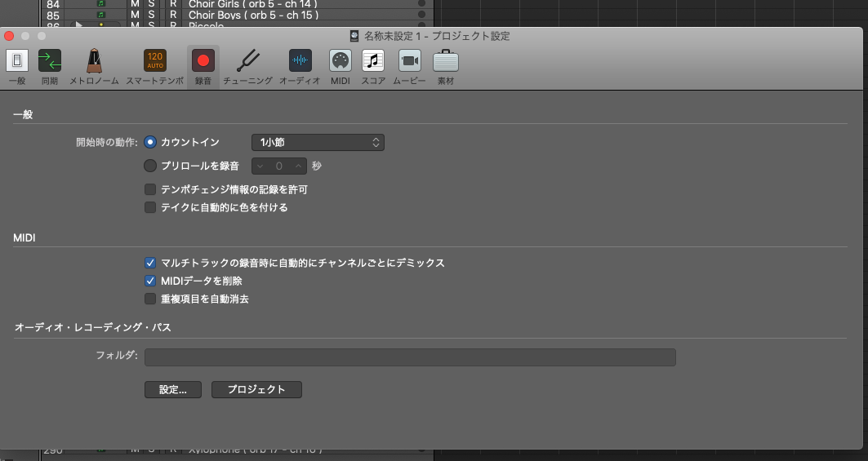Mute Choir Boys track in background window
Screen dimensions: 868x461
point(135,15)
